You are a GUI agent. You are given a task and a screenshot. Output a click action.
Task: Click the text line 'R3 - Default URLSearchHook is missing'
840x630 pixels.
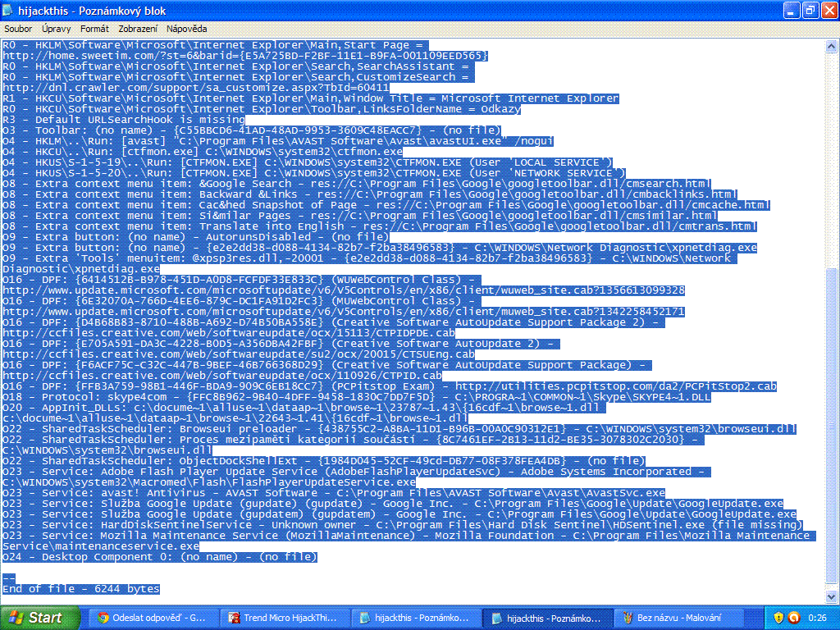[x=124, y=120]
